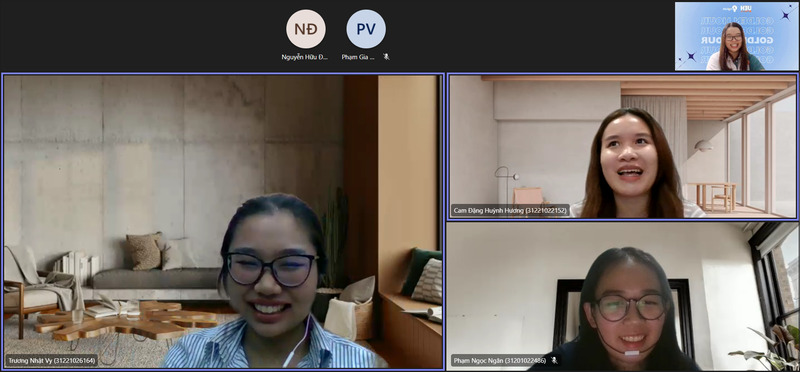Click the Phạm Gia ... participant name

[x=358, y=57]
